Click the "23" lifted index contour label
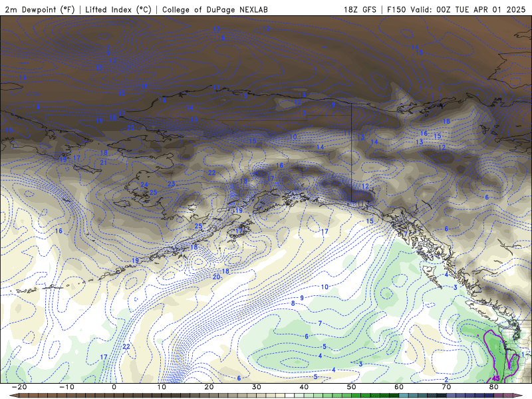532x399 pixels. pyautogui.click(x=172, y=184)
